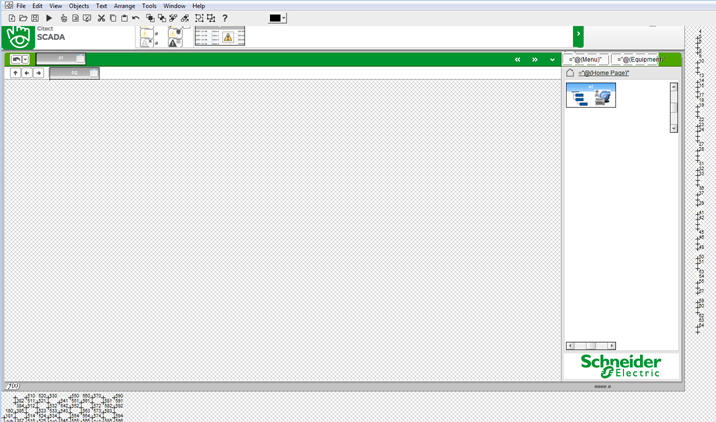
Task: Click the Save disk icon
Action: (35, 18)
